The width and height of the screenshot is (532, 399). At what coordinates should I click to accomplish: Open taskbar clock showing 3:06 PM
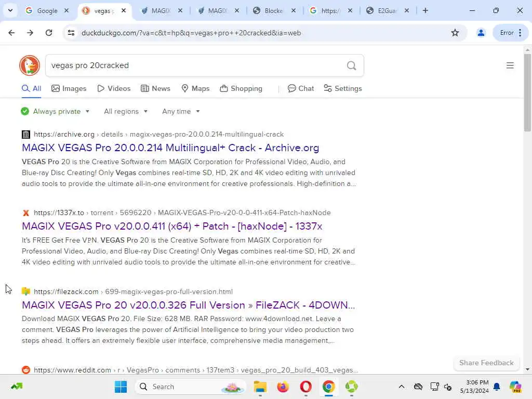474,387
